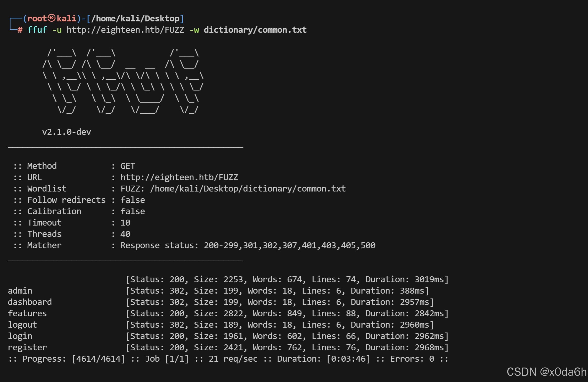Image resolution: width=588 pixels, height=382 pixels.
Task: Click the 'ffuf' command word
Action: point(37,30)
